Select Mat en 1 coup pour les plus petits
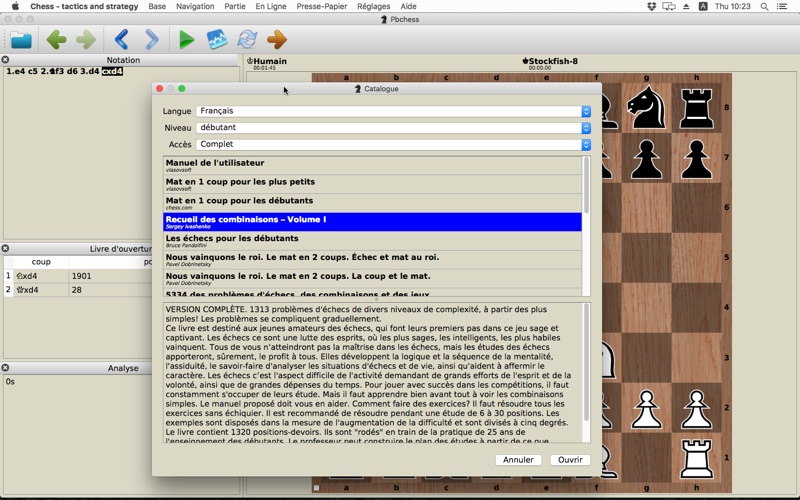This screenshot has height=500, width=800. tap(372, 184)
